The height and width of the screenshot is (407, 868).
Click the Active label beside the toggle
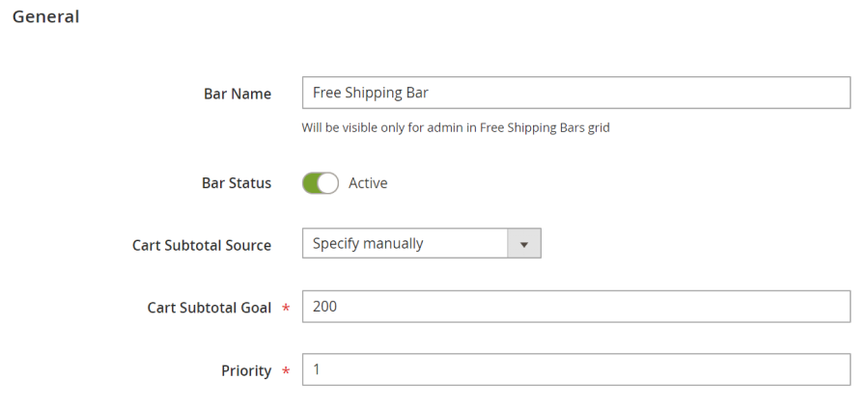point(368,183)
